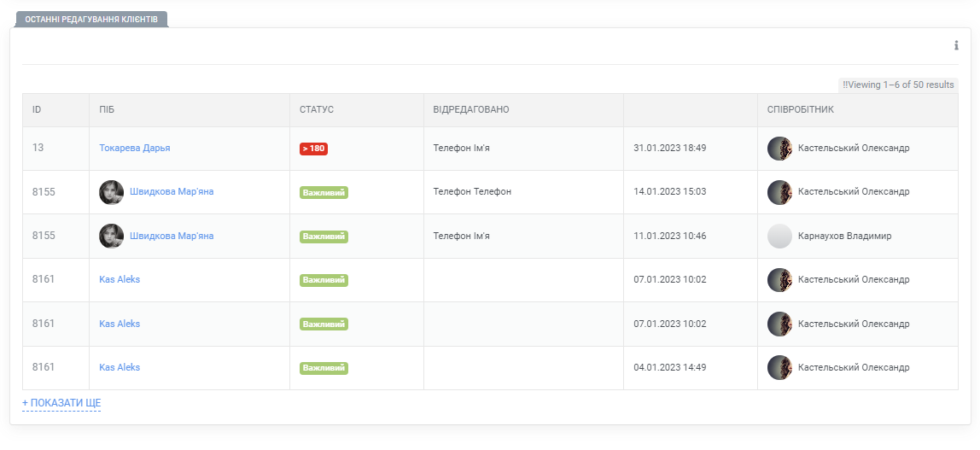Viewport: 980px width, 450px height.
Task: Click the Відредаговано column header
Action: point(471,110)
